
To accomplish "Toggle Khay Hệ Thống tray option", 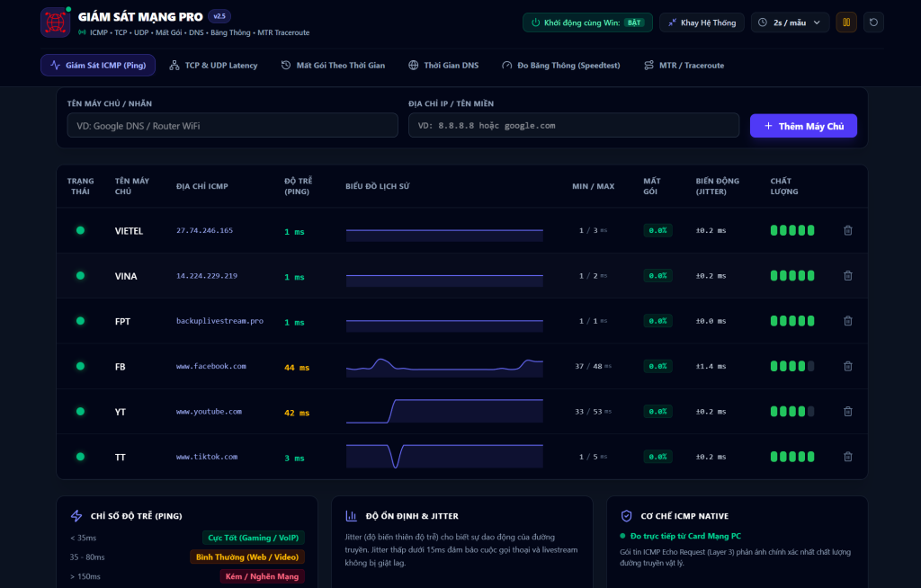I will [x=702, y=22].
